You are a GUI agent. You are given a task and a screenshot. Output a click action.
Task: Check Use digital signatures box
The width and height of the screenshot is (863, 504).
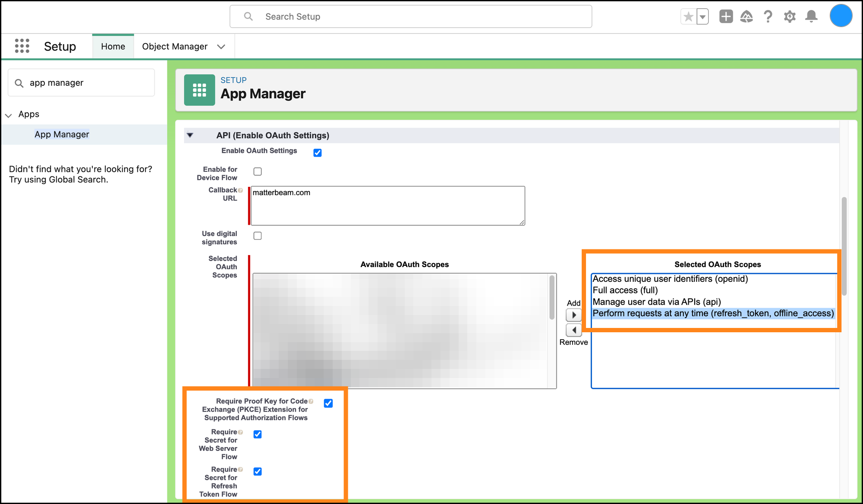258,236
